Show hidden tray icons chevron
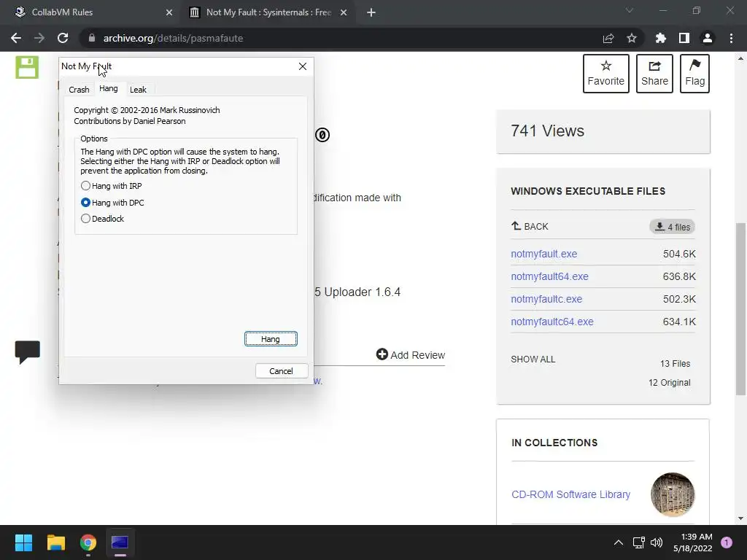The image size is (747, 560). (x=619, y=542)
